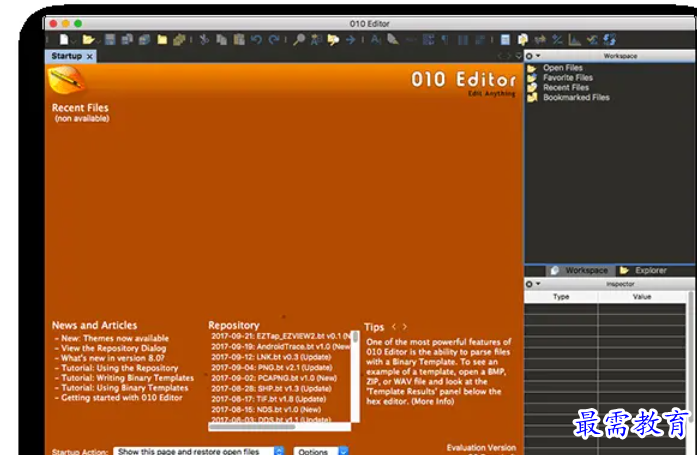Click the Undo arrow icon
This screenshot has width=697, height=455.
pos(256,40)
